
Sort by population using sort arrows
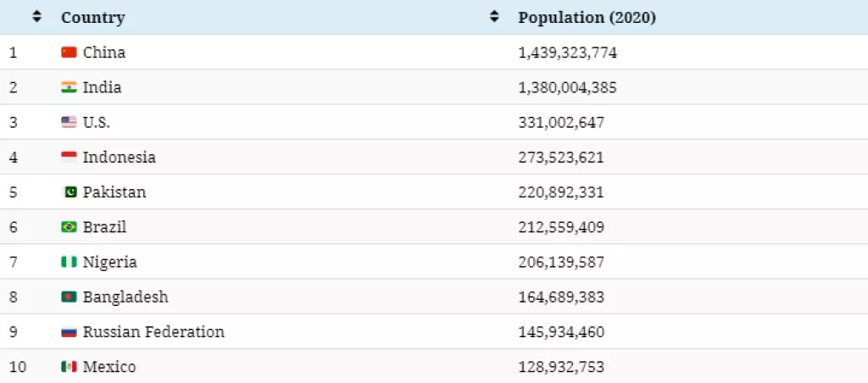[494, 17]
